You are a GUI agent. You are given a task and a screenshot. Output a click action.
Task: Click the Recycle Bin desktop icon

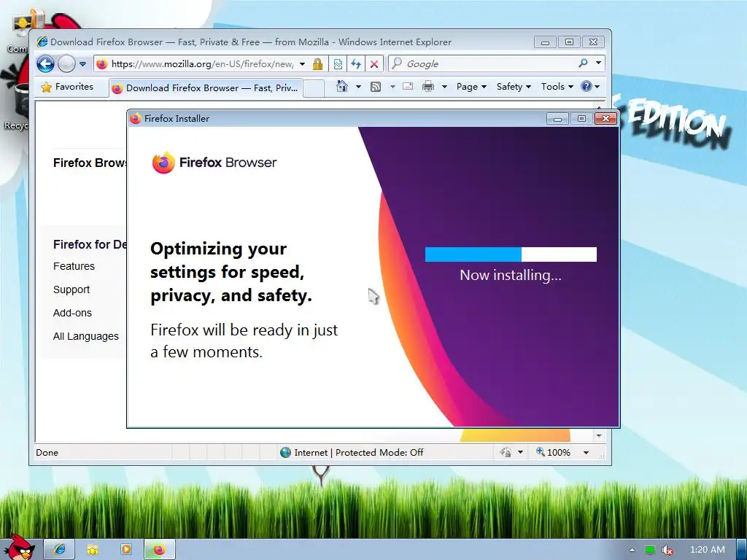point(18,107)
